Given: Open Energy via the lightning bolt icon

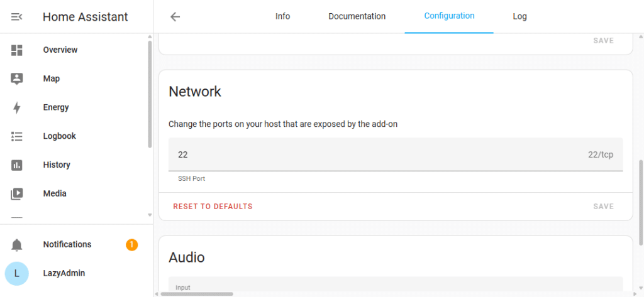Looking at the screenshot, I should [17, 107].
